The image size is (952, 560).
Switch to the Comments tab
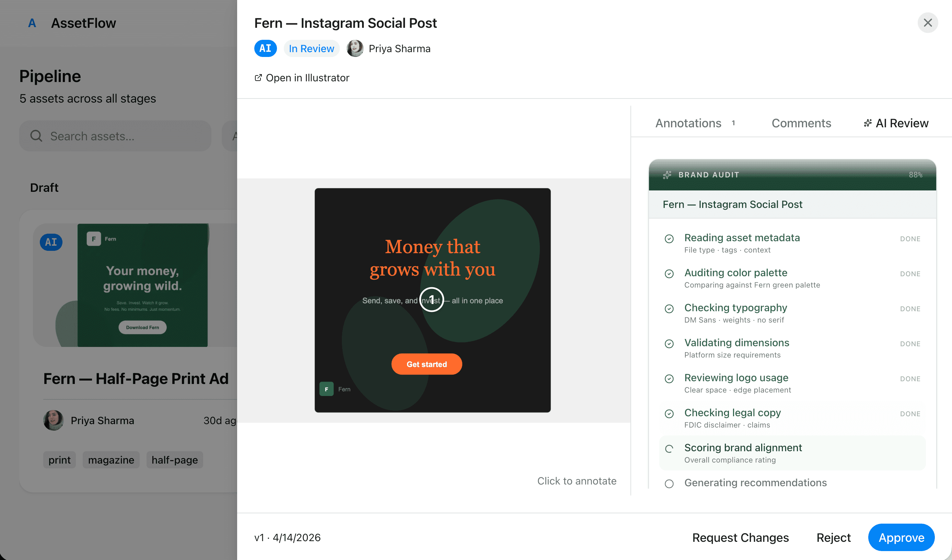(801, 123)
